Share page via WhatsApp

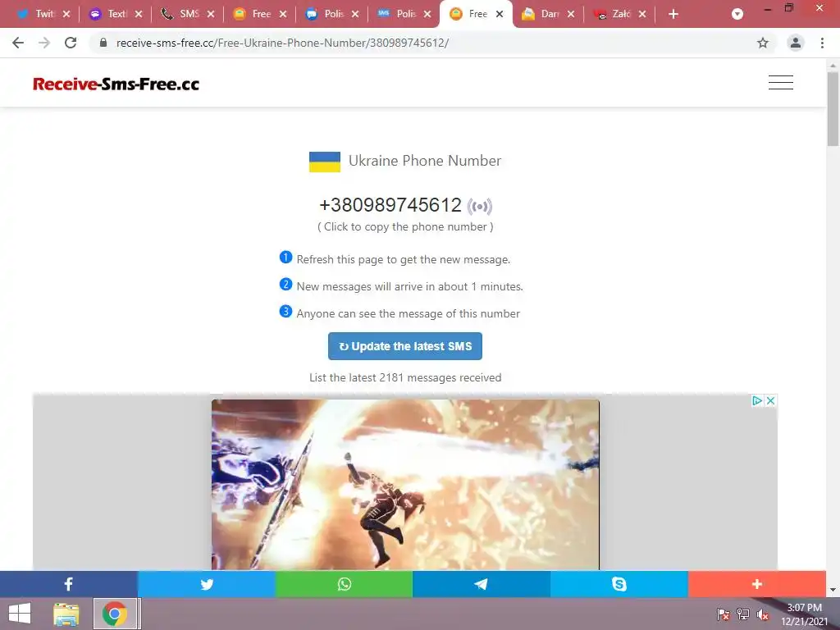coord(344,584)
